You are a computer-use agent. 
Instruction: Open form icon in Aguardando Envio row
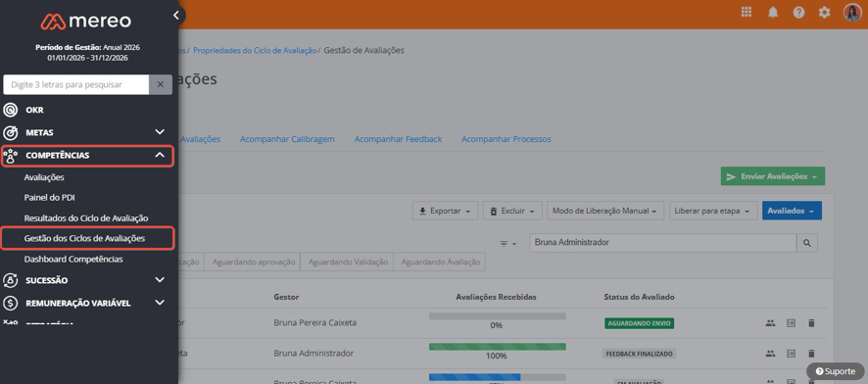click(791, 323)
